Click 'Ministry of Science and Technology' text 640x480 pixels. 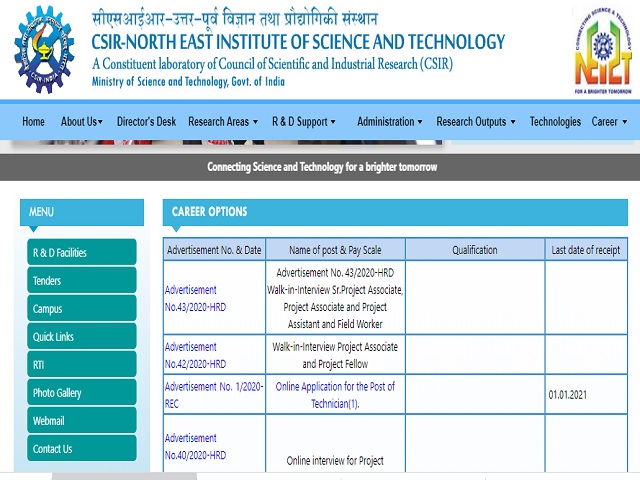pyautogui.click(x=188, y=81)
